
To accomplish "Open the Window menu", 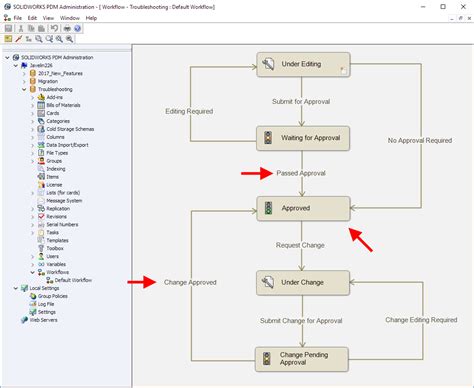I will [70, 18].
